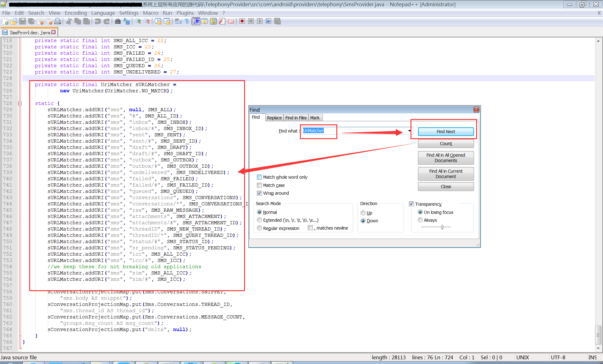Image resolution: width=603 pixels, height=364 pixels.
Task: Open the Find what history dropdown
Action: (409, 131)
